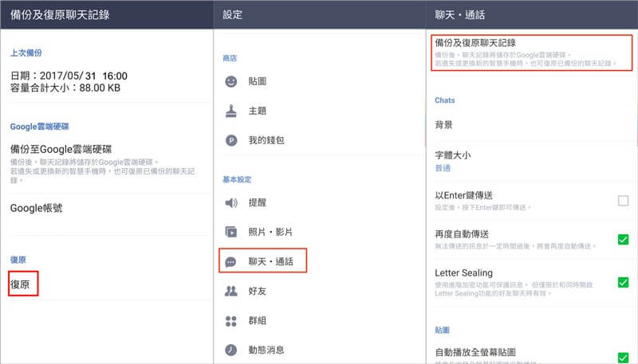Tap the 聊天・通話 screen title
The height and width of the screenshot is (364, 638).
pyautogui.click(x=460, y=15)
